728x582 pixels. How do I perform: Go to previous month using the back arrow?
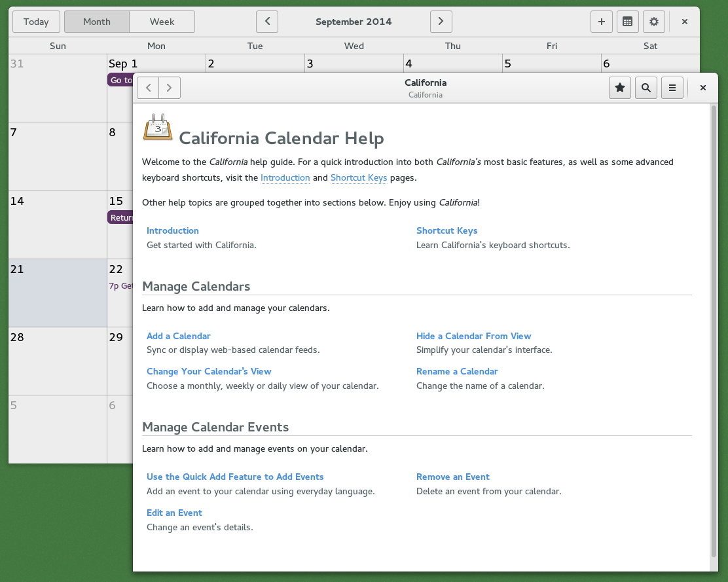(x=266, y=21)
